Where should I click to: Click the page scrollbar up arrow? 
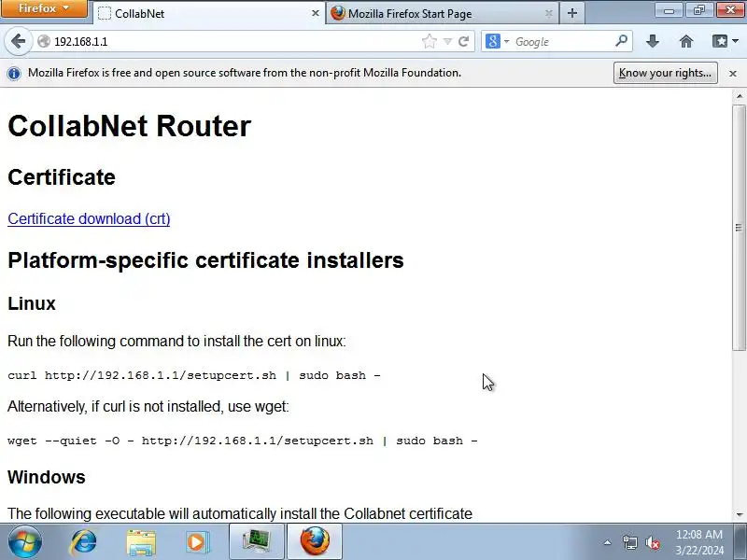coord(740,96)
